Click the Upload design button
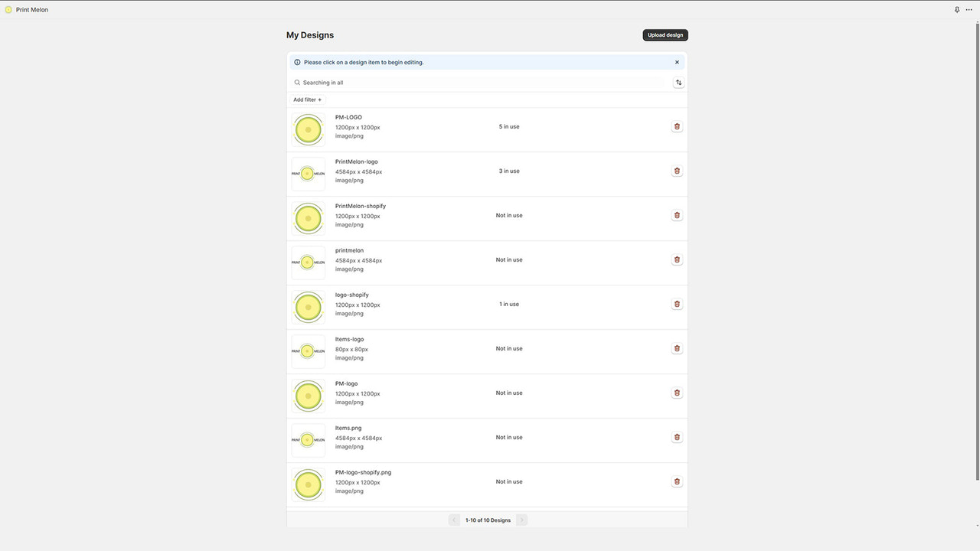The image size is (980, 551). (665, 34)
